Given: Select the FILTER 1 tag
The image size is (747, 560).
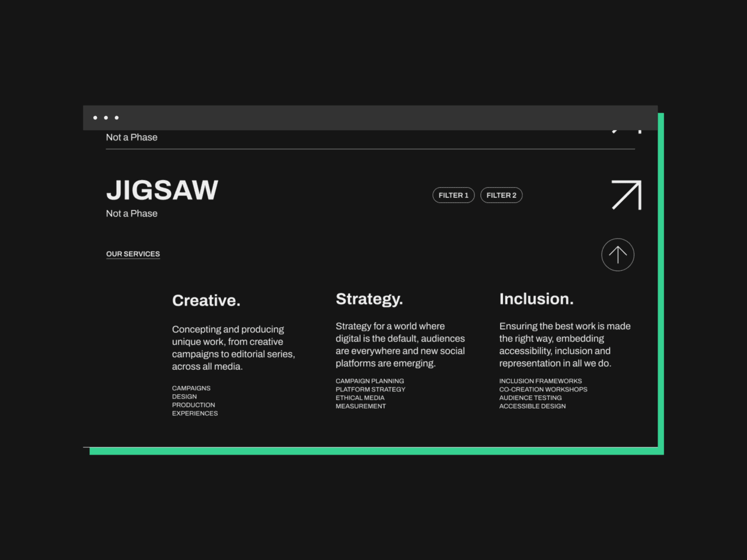Looking at the screenshot, I should coord(453,195).
